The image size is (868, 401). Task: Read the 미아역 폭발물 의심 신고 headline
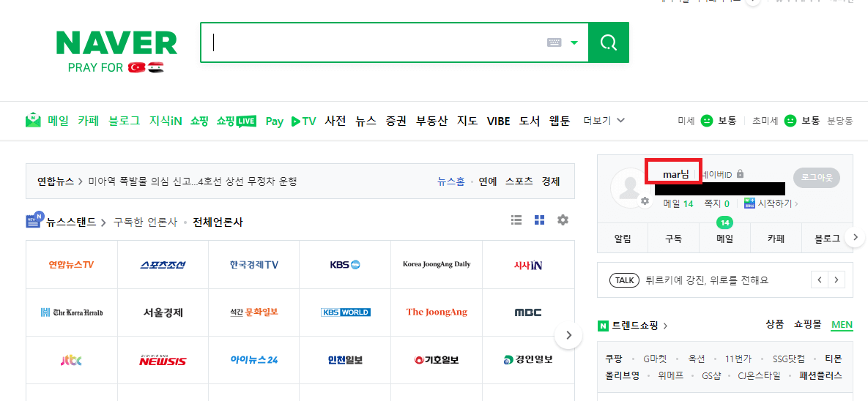193,181
